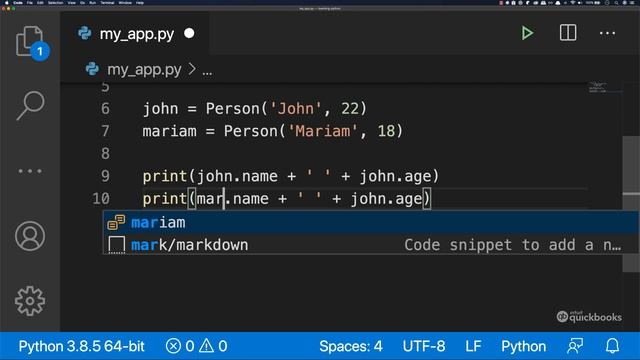Click the 'Mariam' string literal

tap(322, 131)
